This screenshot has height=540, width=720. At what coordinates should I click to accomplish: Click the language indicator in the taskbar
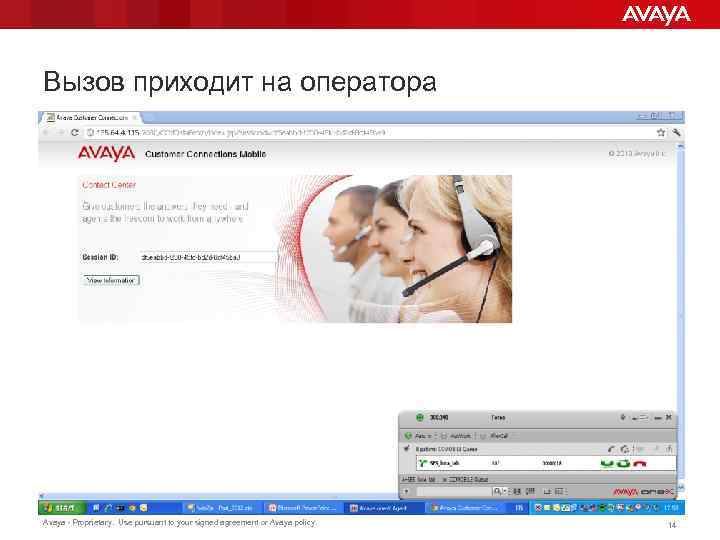[x=519, y=508]
